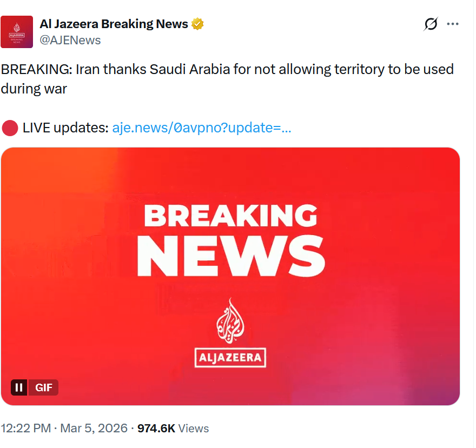Click the Mar 5, 2026 date
This screenshot has width=476, height=448.
coord(94,429)
